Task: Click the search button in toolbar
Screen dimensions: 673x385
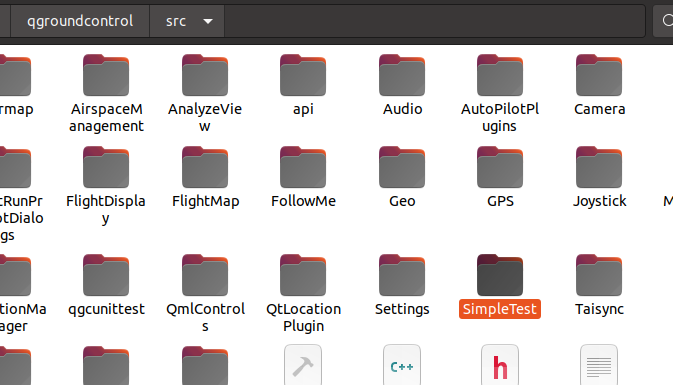Action: coord(664,21)
